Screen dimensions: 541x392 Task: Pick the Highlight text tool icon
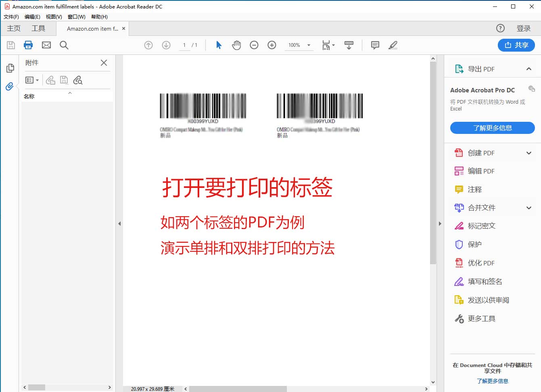[x=393, y=45]
